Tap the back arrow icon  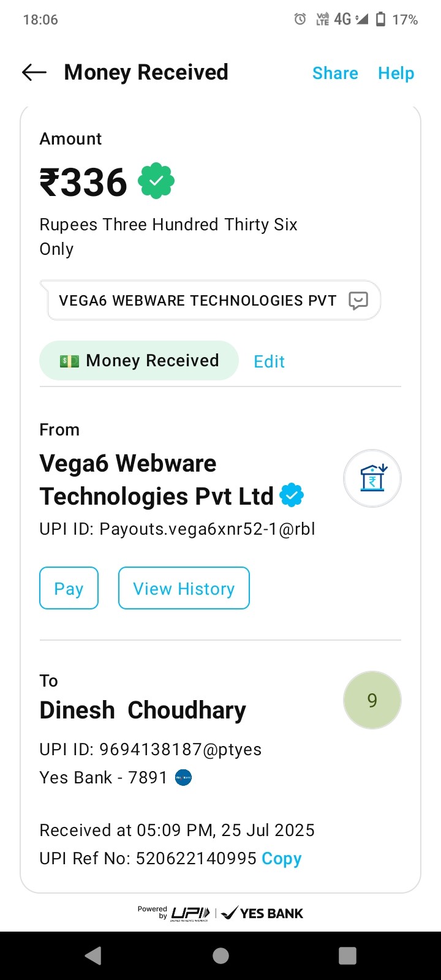[34, 73]
